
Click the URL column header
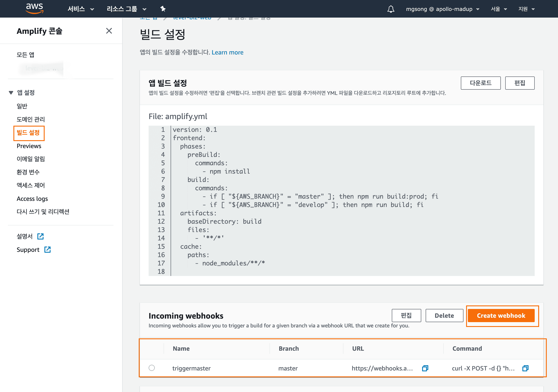tap(358, 348)
